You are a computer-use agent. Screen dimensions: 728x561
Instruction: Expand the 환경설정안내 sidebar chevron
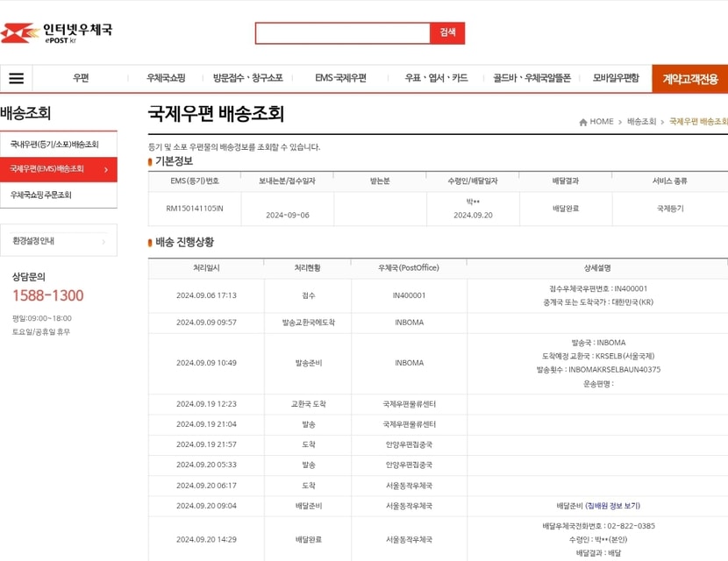pos(103,241)
